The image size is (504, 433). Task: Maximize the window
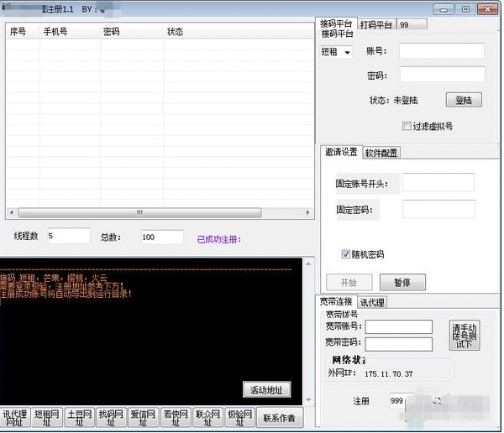click(x=465, y=9)
